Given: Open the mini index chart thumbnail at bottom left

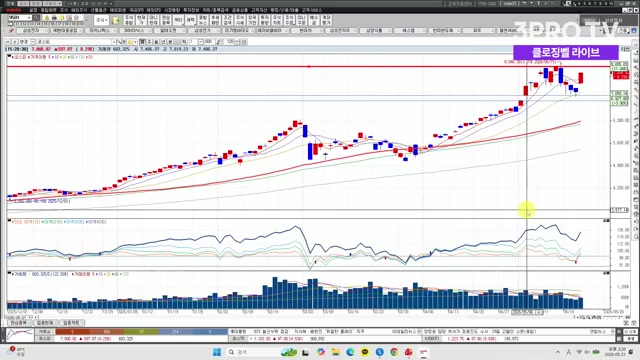Looking at the screenshot, I should [x=20, y=336].
